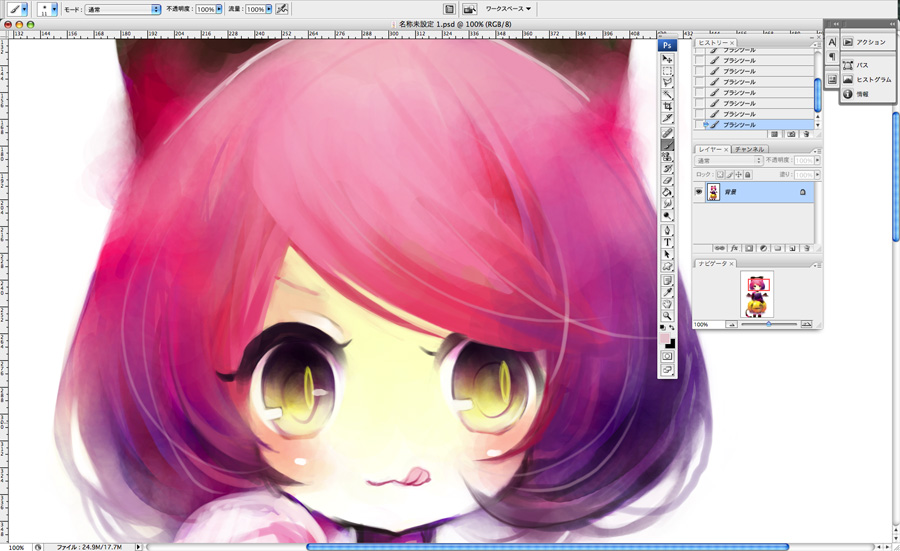Screen dimensions: 900x551
Task: Toggle Quick Mask mode
Action: pyautogui.click(x=667, y=356)
